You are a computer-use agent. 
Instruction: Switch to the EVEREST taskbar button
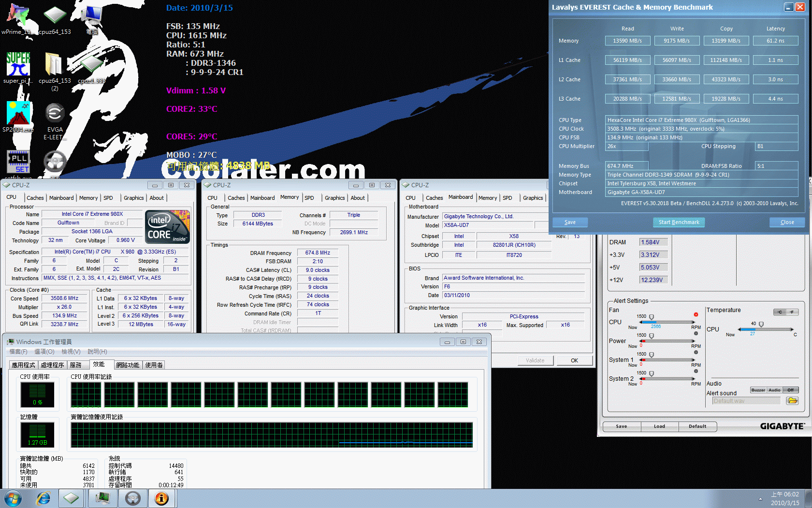161,498
